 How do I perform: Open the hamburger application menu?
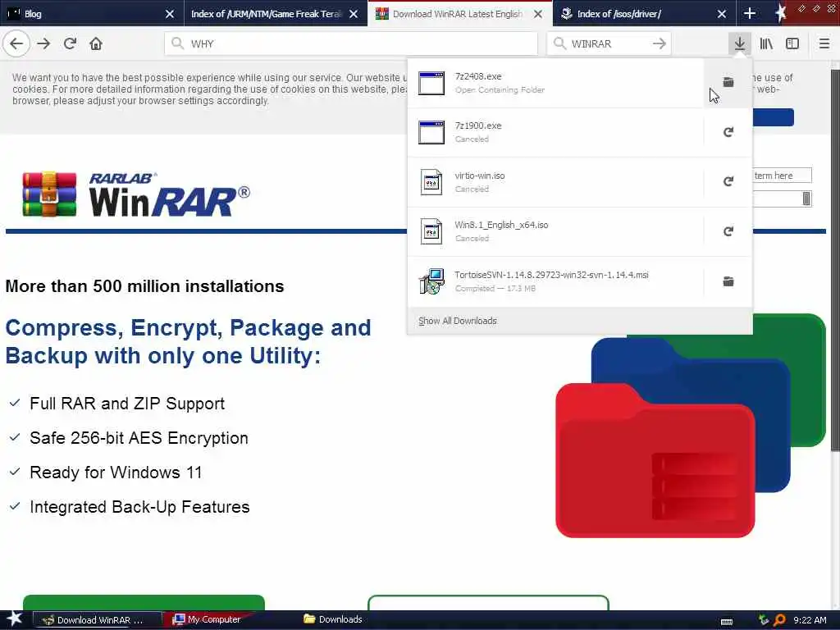pyautogui.click(x=824, y=43)
